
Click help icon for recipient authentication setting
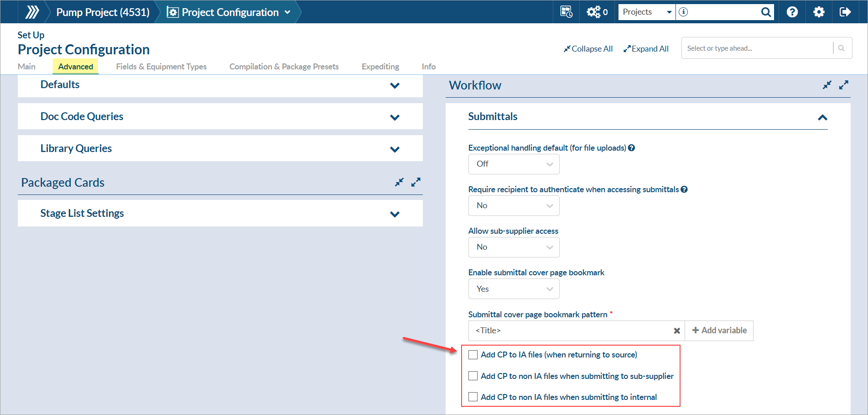[684, 189]
